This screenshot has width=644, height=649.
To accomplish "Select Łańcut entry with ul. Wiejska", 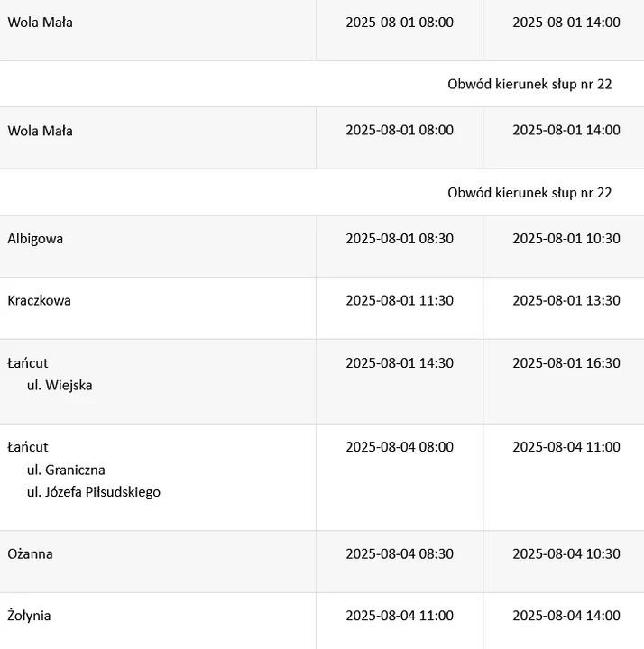I will point(322,381).
